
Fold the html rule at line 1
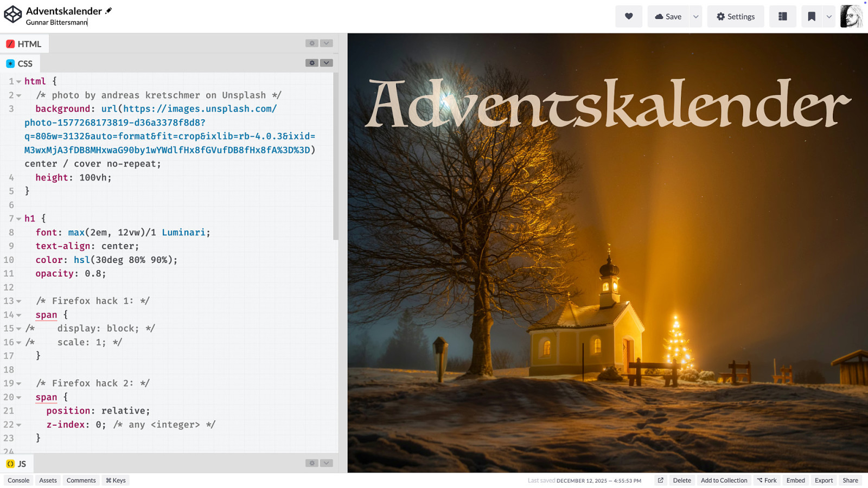[x=19, y=82]
